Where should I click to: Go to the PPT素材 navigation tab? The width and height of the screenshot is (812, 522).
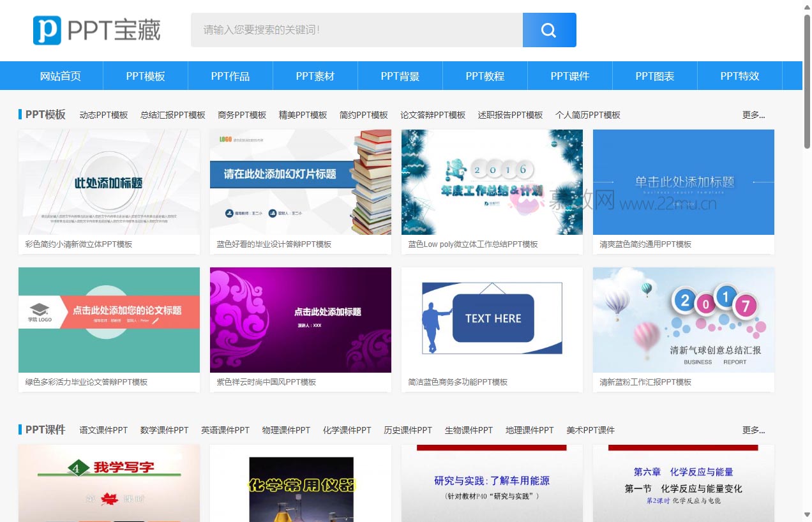coord(315,76)
